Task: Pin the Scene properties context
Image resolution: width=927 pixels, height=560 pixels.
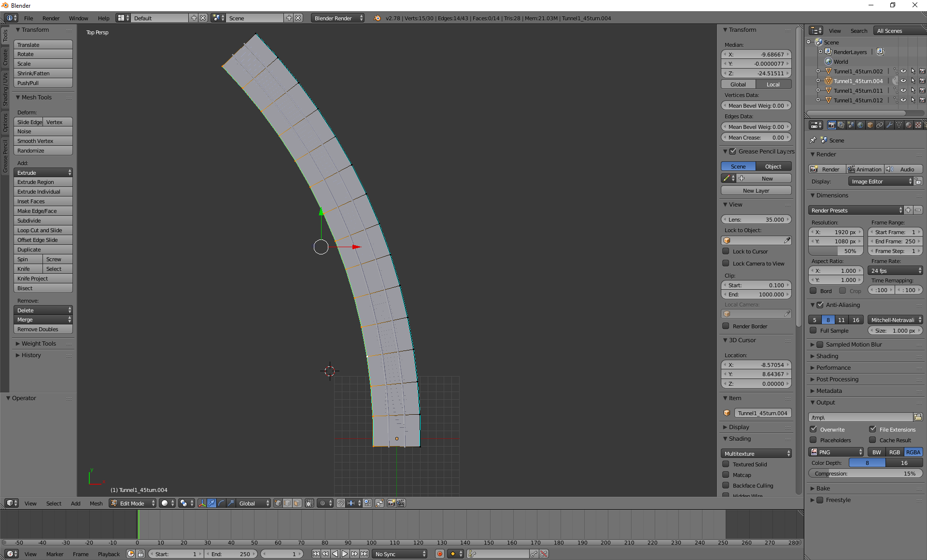Action: tap(813, 140)
